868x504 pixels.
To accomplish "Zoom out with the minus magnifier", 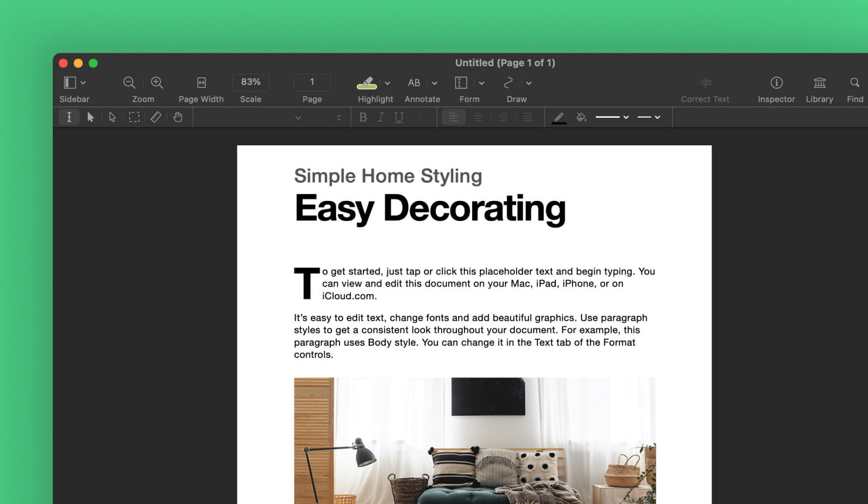I will pos(129,83).
